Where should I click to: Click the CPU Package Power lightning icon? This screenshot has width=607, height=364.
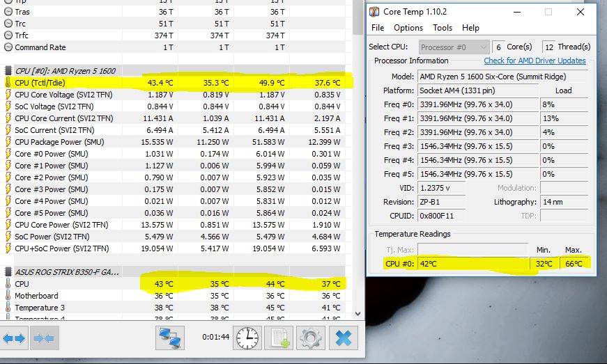(x=8, y=142)
